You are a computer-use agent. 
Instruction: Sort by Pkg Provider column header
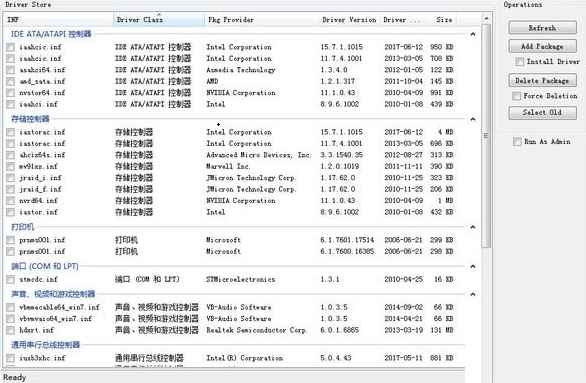pyautogui.click(x=261, y=20)
